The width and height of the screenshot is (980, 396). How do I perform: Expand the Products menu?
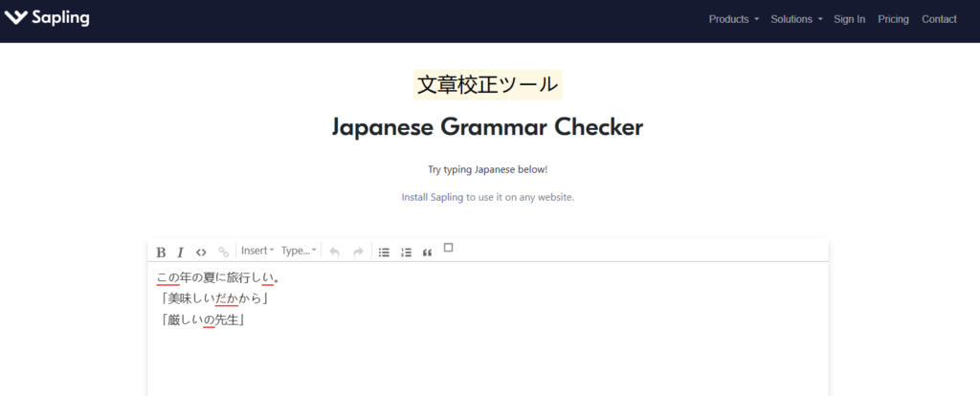734,19
